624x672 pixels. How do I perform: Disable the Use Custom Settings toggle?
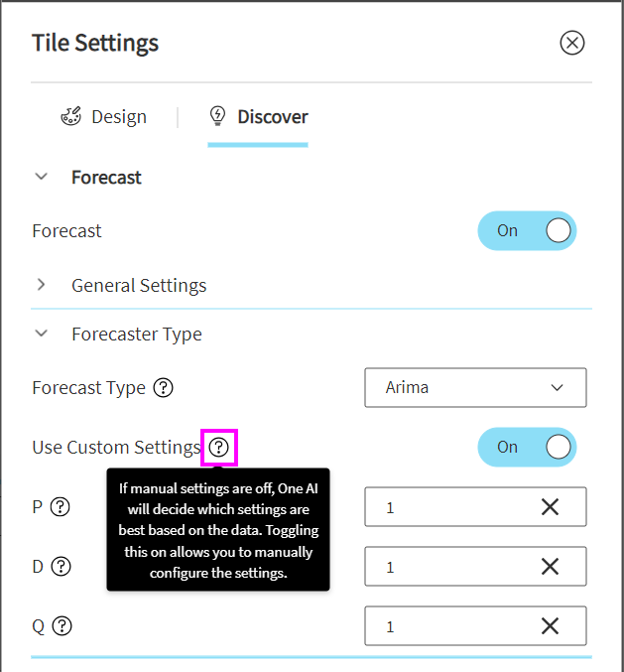point(527,448)
